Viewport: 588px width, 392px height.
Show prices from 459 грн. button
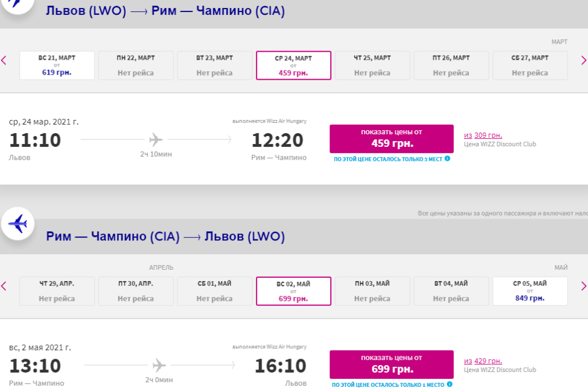point(392,139)
